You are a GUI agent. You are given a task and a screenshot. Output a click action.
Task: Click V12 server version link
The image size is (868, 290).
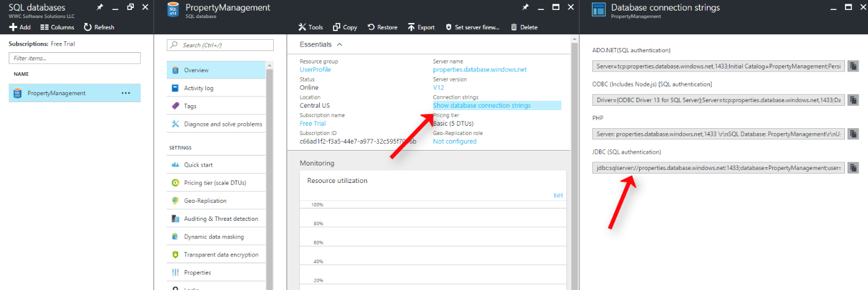tap(439, 88)
